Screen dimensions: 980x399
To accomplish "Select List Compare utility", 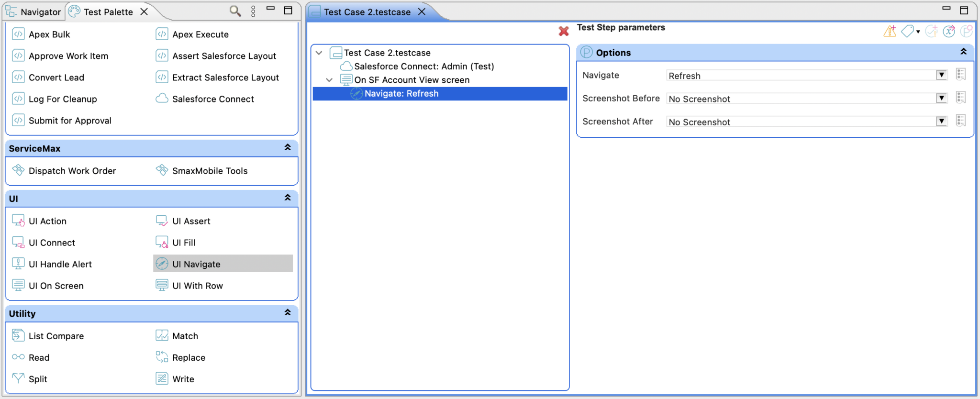I will click(48, 336).
